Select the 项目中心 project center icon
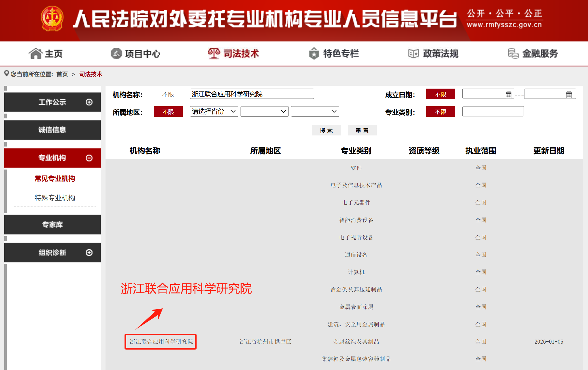This screenshot has width=588, height=370. coord(116,53)
